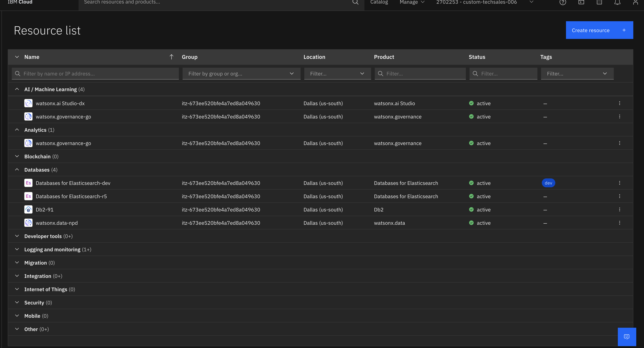Expand the Blockchain section
This screenshot has width=644, height=348.
pos(17,157)
